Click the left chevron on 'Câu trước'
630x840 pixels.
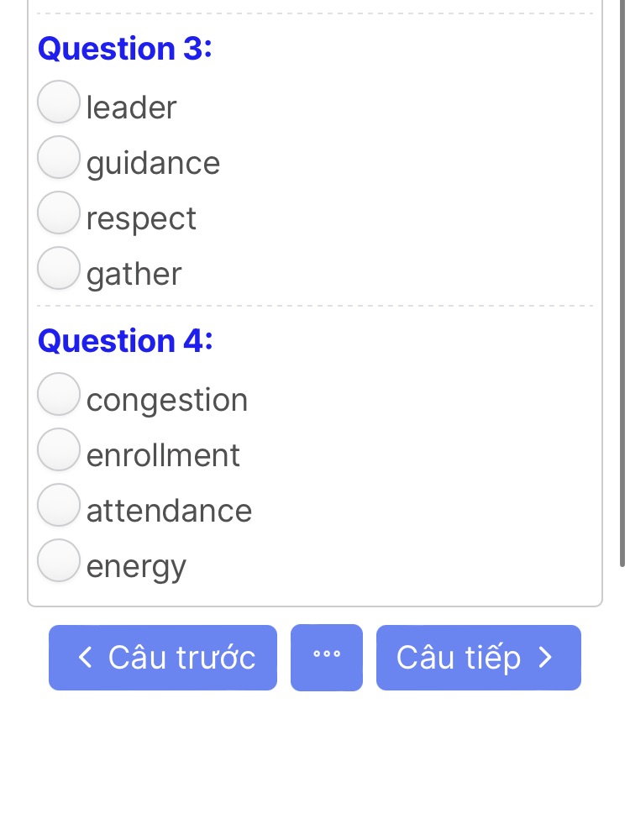click(x=85, y=658)
